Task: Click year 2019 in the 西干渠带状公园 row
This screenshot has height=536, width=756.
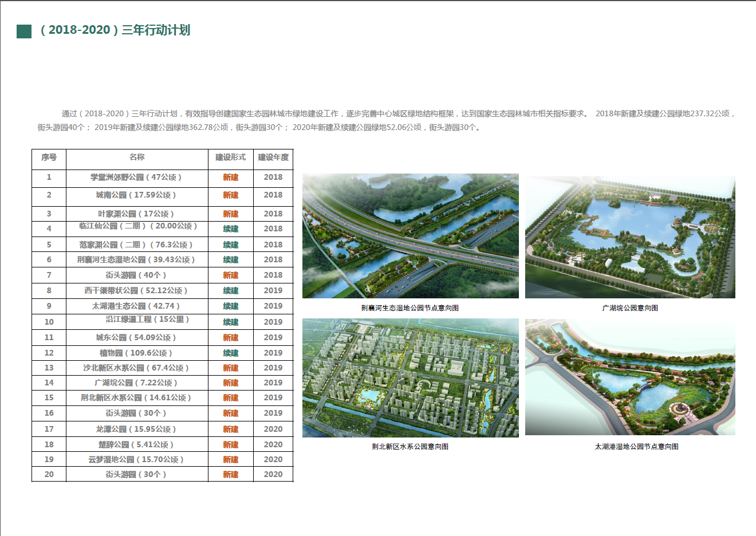Action: [273, 291]
